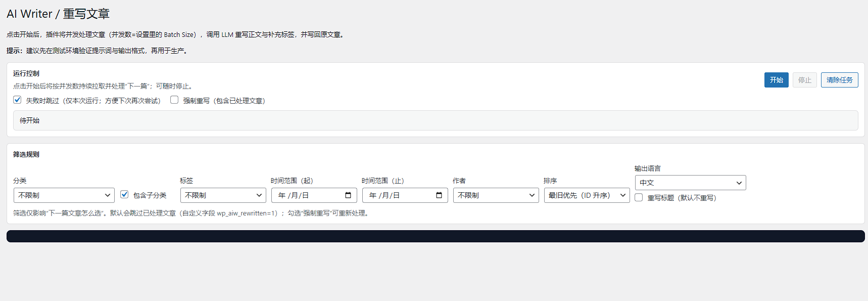
Task: Expand the 分类 dropdown
Action: [x=64, y=195]
